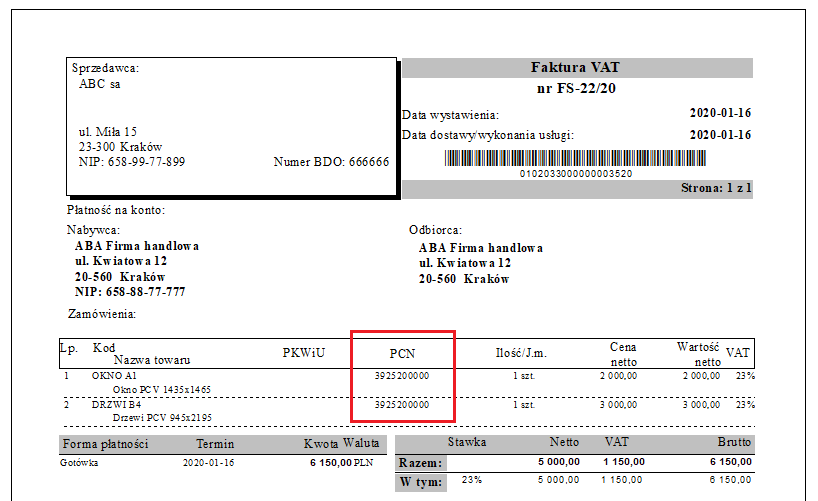The height and width of the screenshot is (501, 818).
Task: Select the invoice number "nr FS-22/20"
Action: pyautogui.click(x=576, y=88)
